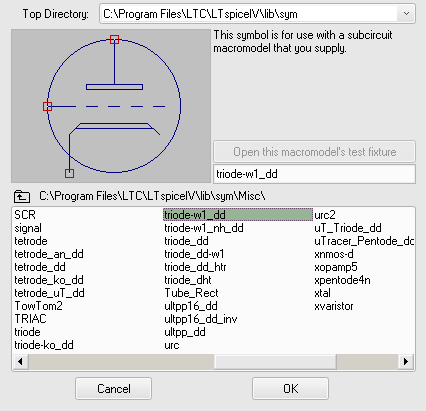Select TowTom2 in the symbol list
Screen dimensions: 426x411
pyautogui.click(x=38, y=306)
